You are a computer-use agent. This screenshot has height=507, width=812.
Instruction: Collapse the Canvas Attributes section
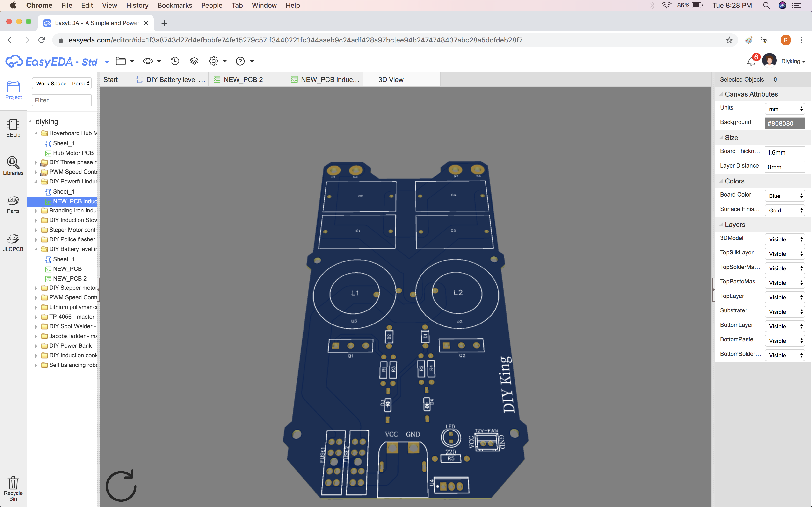pyautogui.click(x=722, y=94)
